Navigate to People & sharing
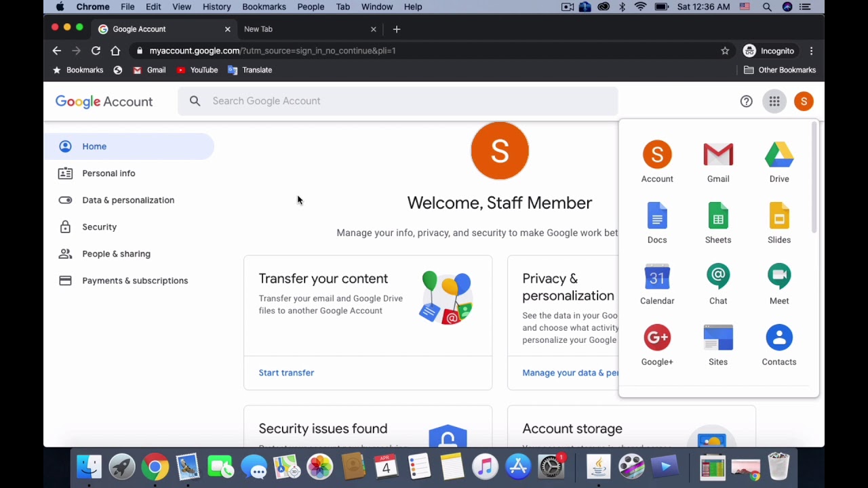 tap(116, 253)
